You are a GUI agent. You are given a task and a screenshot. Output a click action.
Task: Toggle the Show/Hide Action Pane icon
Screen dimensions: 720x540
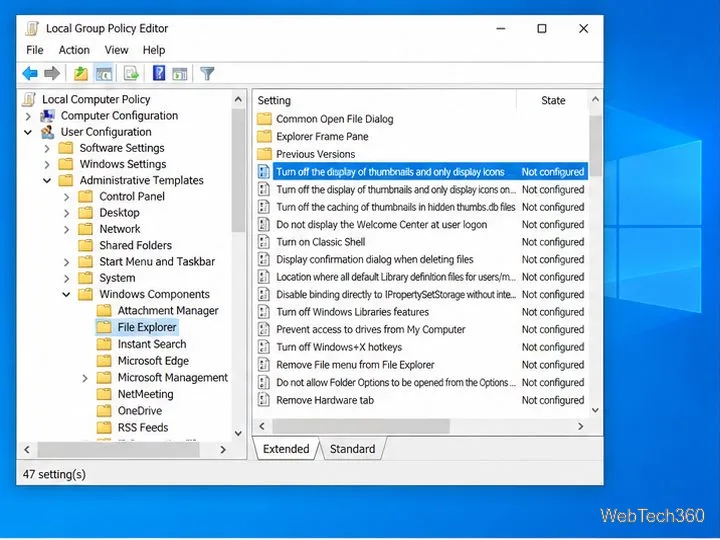click(x=180, y=73)
